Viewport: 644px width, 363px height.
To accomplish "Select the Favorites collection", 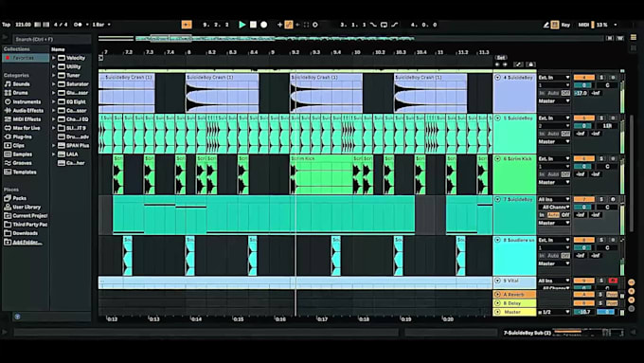I will [26, 58].
